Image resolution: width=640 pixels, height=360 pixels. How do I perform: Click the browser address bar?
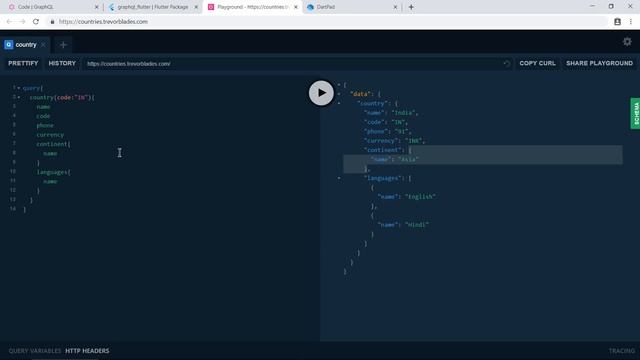327,22
